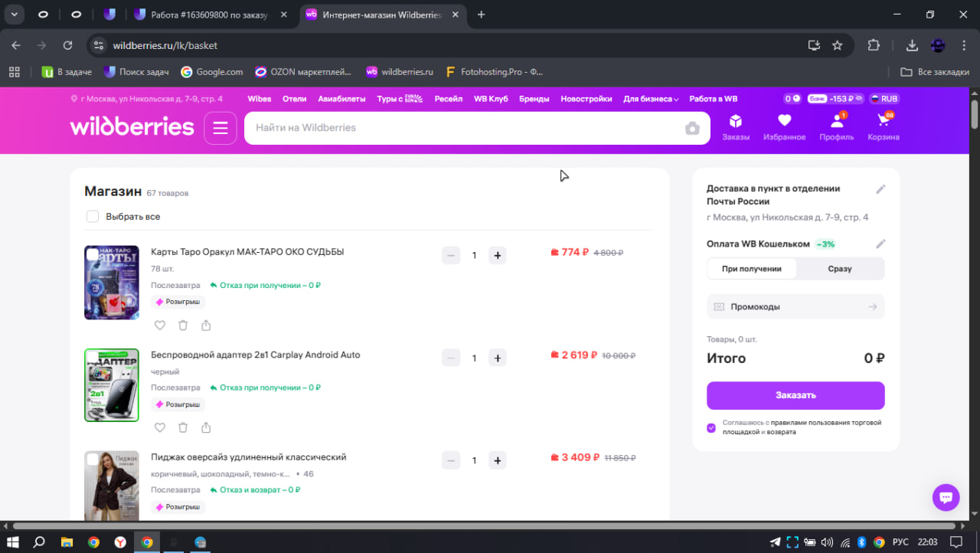The width and height of the screenshot is (980, 553).
Task: Delete Карты Таро item with trash icon
Action: [183, 326]
